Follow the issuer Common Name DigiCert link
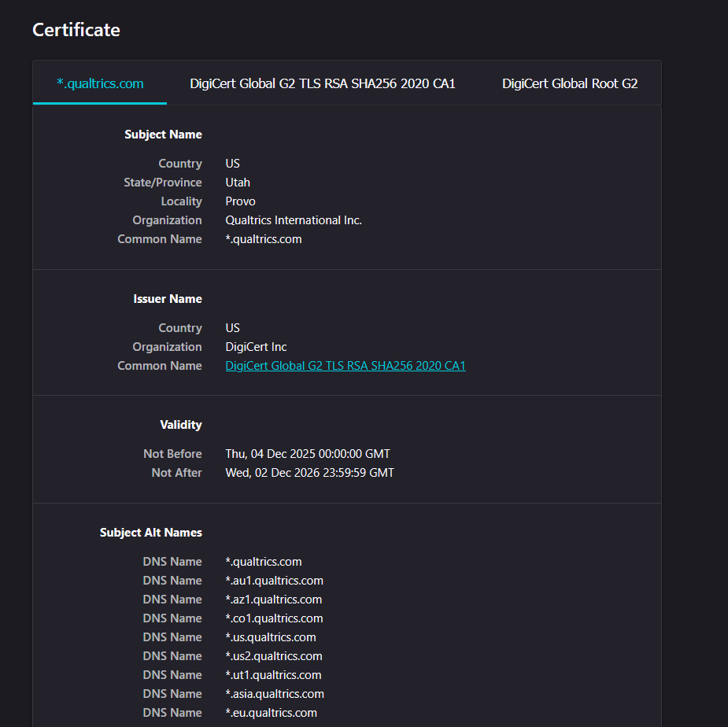Screen dimensions: 728x727 pos(346,366)
